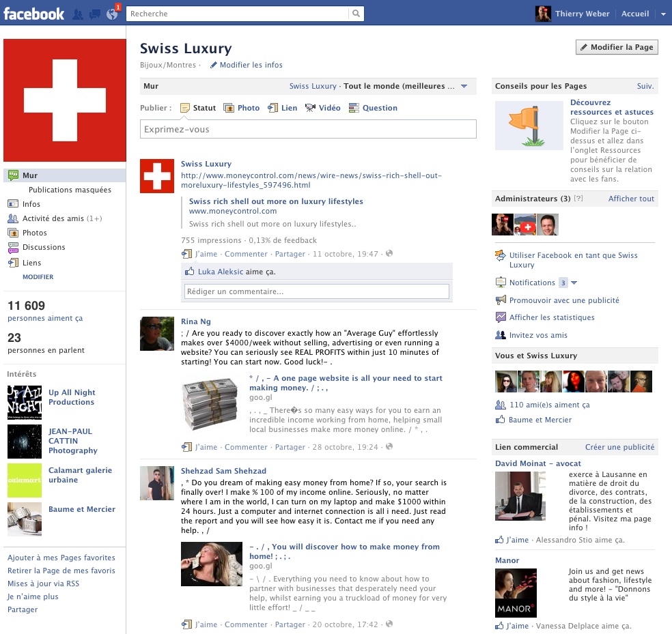Click chart icon for Afficher les statistiques
The height and width of the screenshot is (634, 672).
tap(501, 317)
